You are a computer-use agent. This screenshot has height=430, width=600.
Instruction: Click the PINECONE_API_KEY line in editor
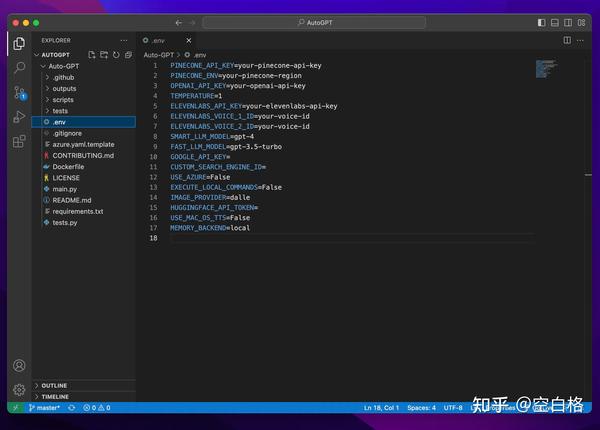pyautogui.click(x=246, y=65)
